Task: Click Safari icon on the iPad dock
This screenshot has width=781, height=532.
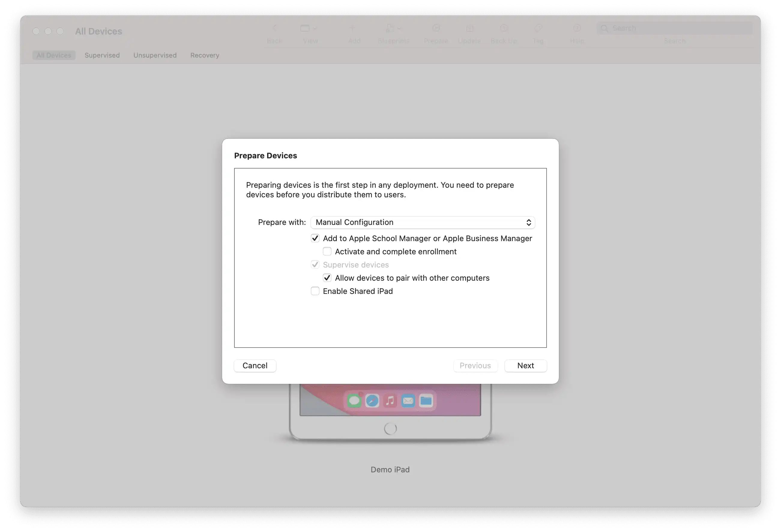Action: tap(372, 400)
